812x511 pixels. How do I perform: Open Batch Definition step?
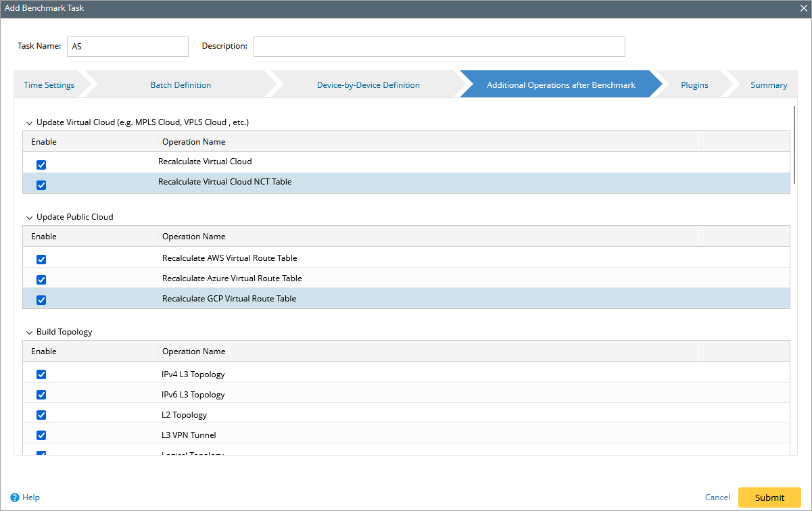[x=181, y=85]
